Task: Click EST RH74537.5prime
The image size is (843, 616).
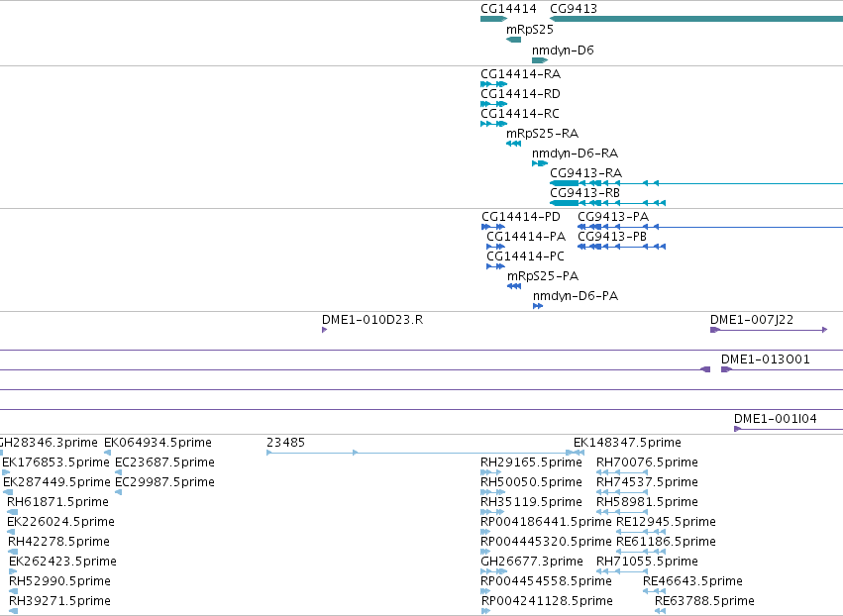Action: [x=647, y=482]
